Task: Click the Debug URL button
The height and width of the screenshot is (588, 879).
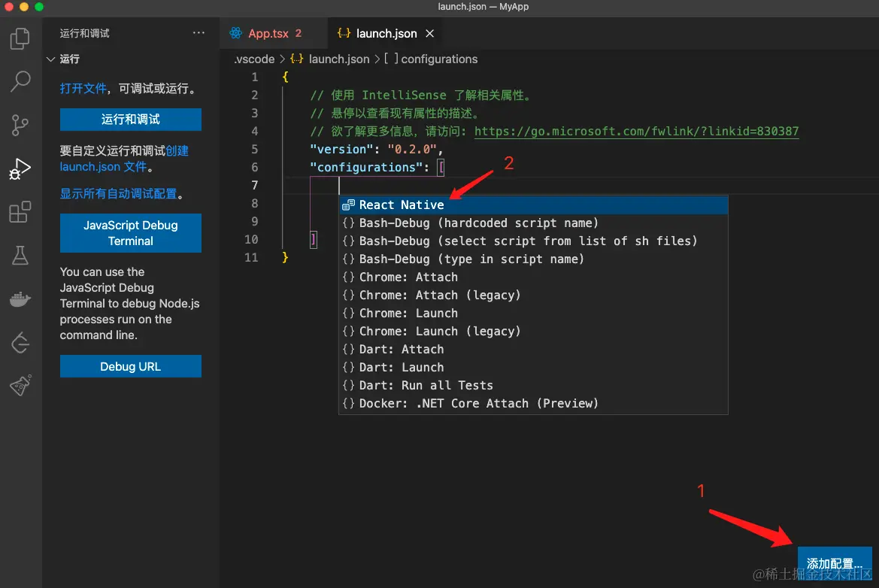Action: tap(131, 367)
